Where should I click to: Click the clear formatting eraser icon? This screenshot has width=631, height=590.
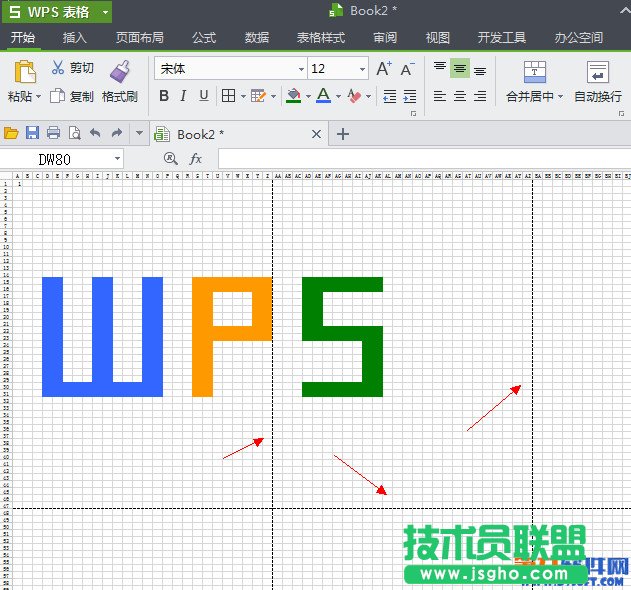pos(354,96)
